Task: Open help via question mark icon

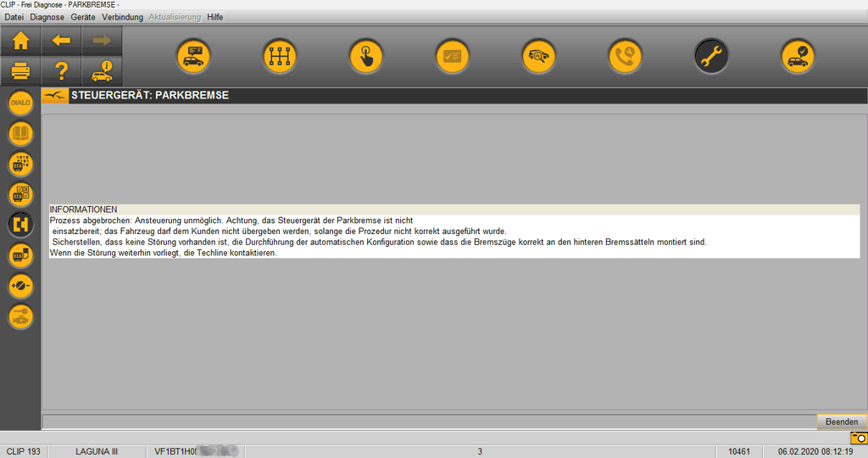Action: [61, 71]
